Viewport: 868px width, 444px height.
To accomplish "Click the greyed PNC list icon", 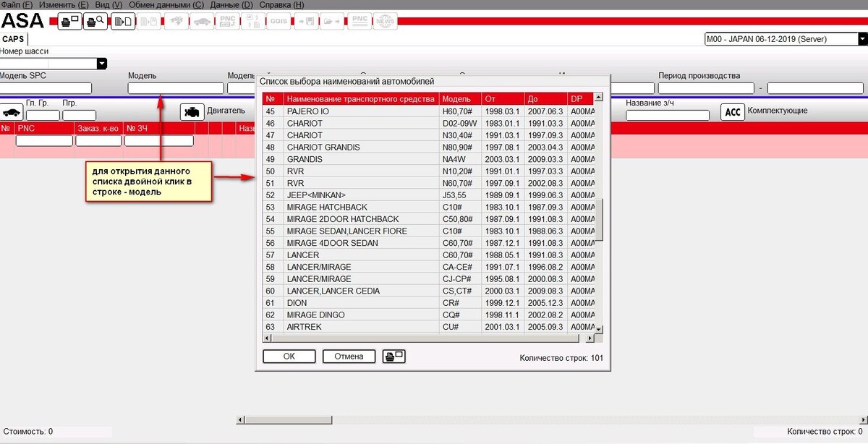I will 359,21.
